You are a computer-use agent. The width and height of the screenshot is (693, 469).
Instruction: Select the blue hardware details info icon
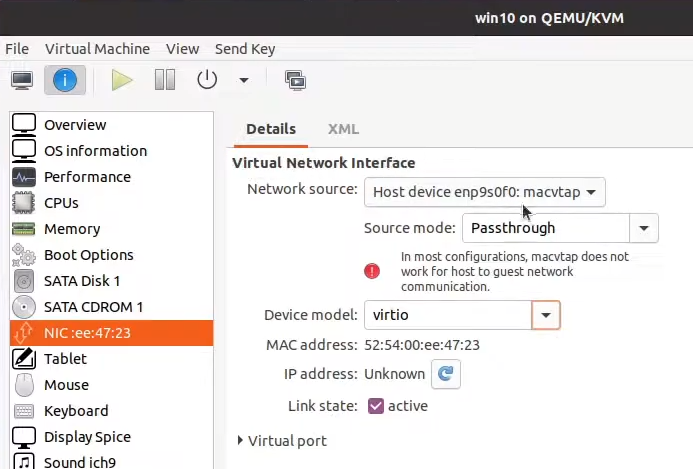(65, 80)
